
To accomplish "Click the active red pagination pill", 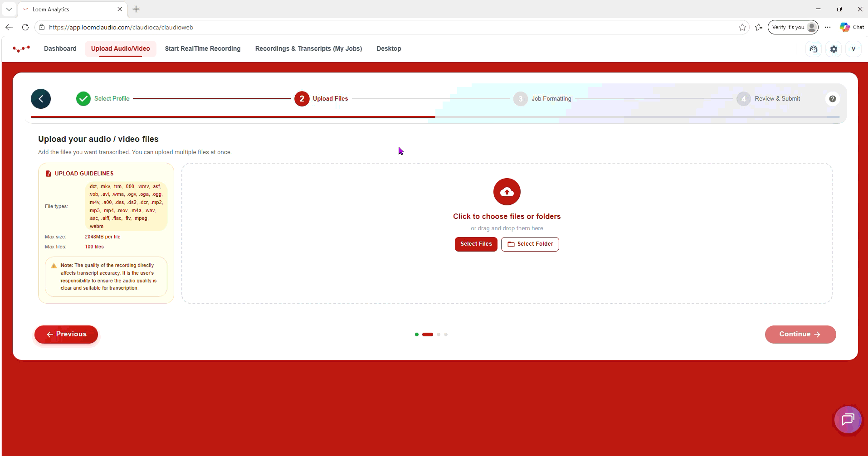I will click(x=428, y=335).
